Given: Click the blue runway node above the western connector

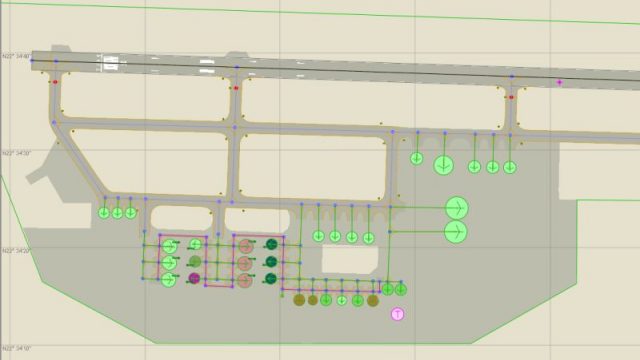Looking at the screenshot, I should [56, 61].
